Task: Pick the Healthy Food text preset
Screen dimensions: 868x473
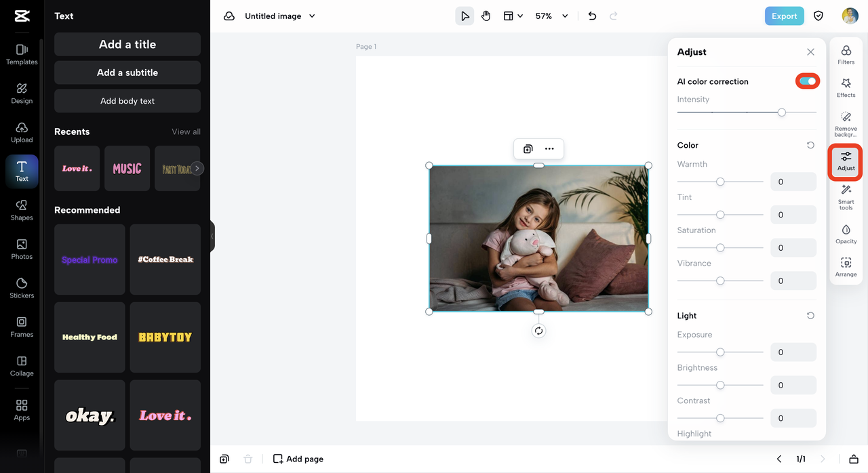Action: click(90, 337)
